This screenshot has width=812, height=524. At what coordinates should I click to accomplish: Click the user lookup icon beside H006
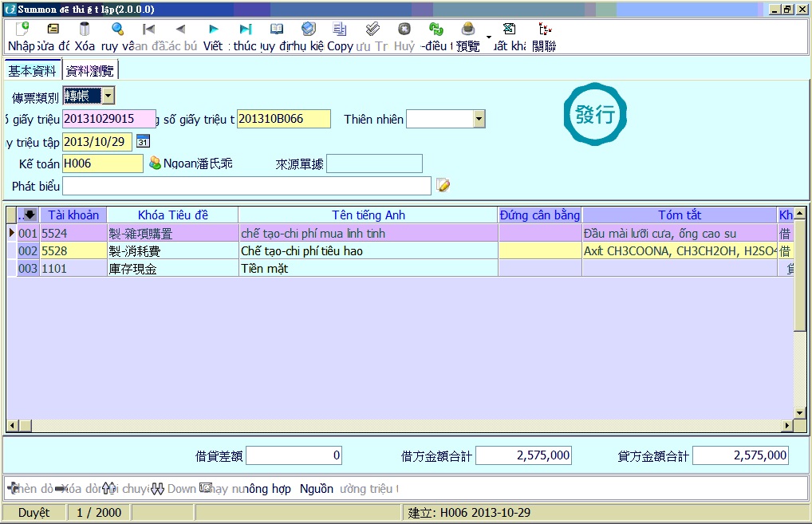tap(155, 164)
